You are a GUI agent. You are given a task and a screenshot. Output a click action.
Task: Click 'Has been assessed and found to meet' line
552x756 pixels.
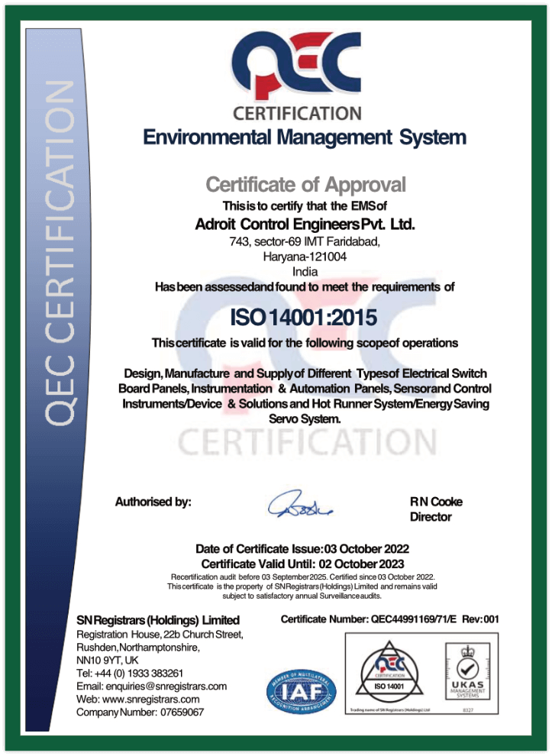coord(305,287)
